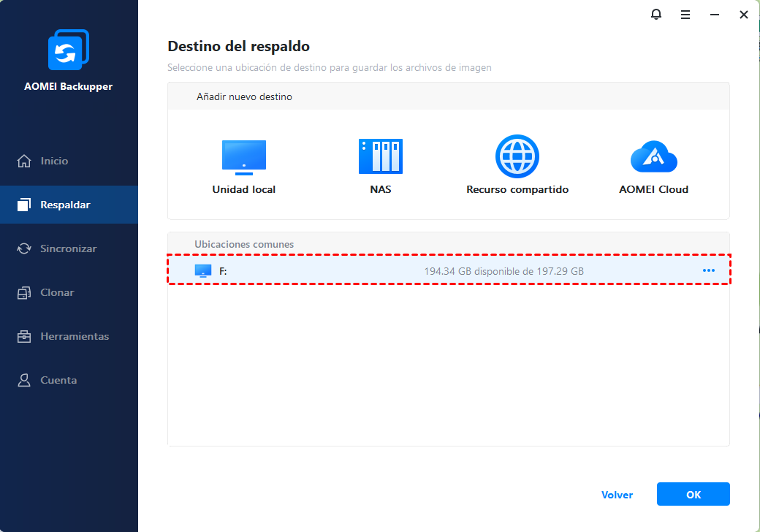Click the Sincronizar arrows icon

point(23,248)
